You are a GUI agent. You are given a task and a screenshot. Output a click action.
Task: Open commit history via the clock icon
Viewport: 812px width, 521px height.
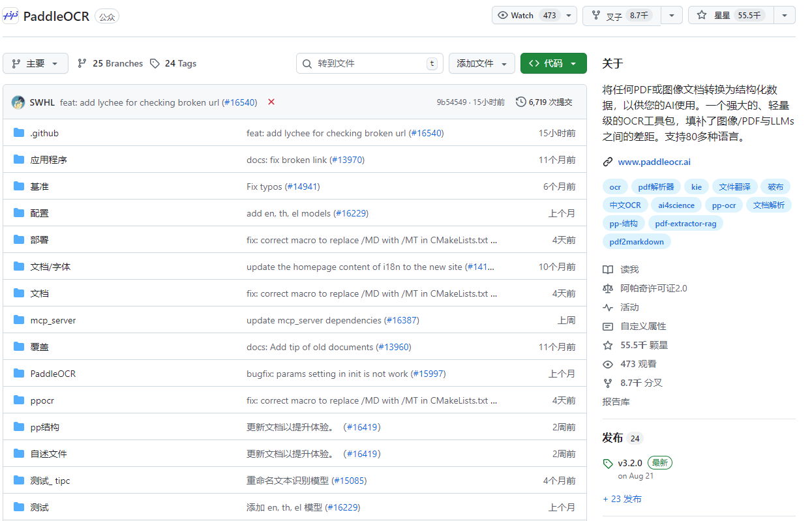(x=520, y=102)
